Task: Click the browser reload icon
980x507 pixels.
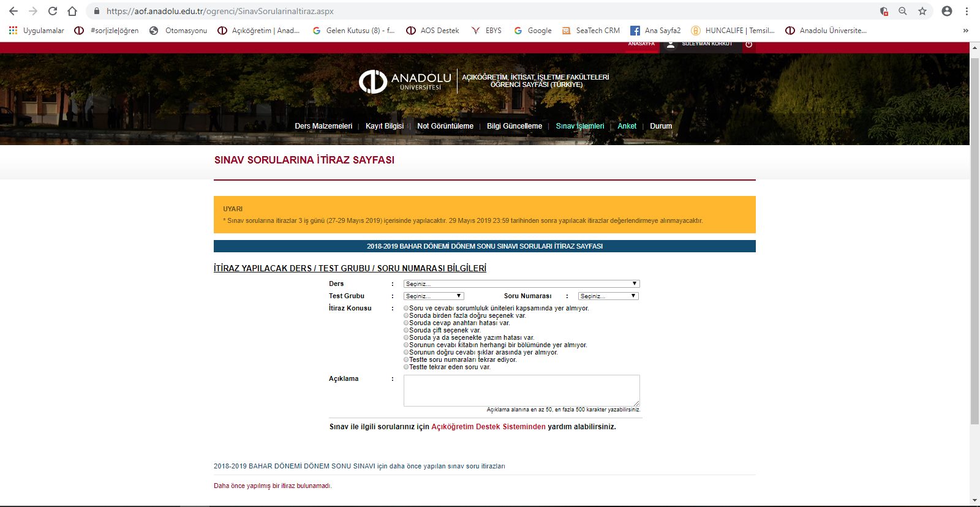Action: [x=53, y=11]
